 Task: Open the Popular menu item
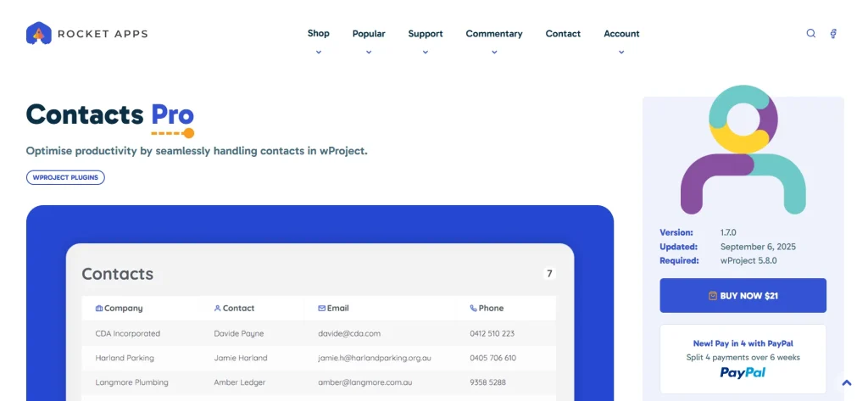click(369, 34)
